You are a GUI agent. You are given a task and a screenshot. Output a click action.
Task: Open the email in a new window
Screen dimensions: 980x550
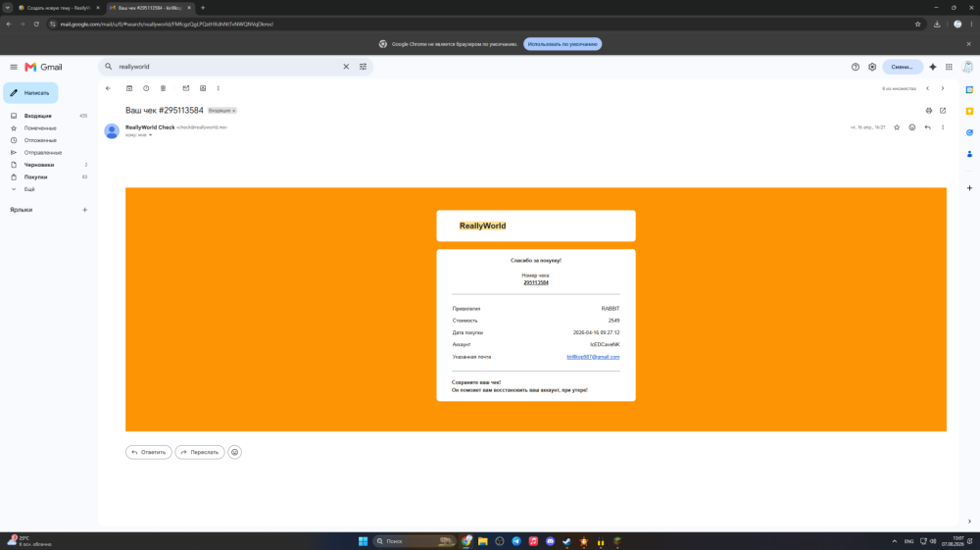point(943,111)
